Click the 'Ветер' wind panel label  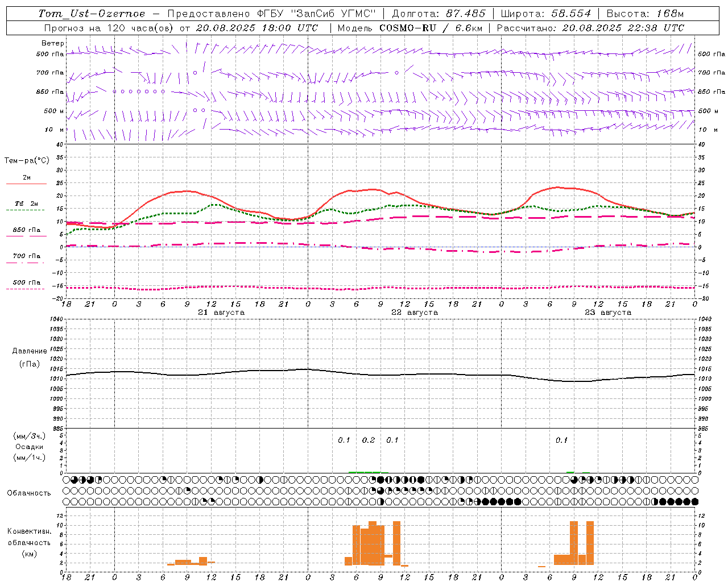click(x=53, y=43)
